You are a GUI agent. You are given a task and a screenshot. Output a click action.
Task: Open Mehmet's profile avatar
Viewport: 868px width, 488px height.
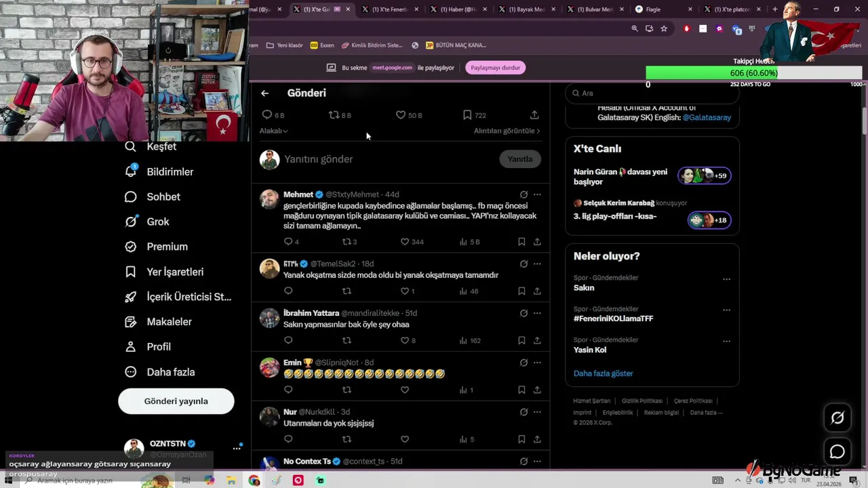point(269,199)
